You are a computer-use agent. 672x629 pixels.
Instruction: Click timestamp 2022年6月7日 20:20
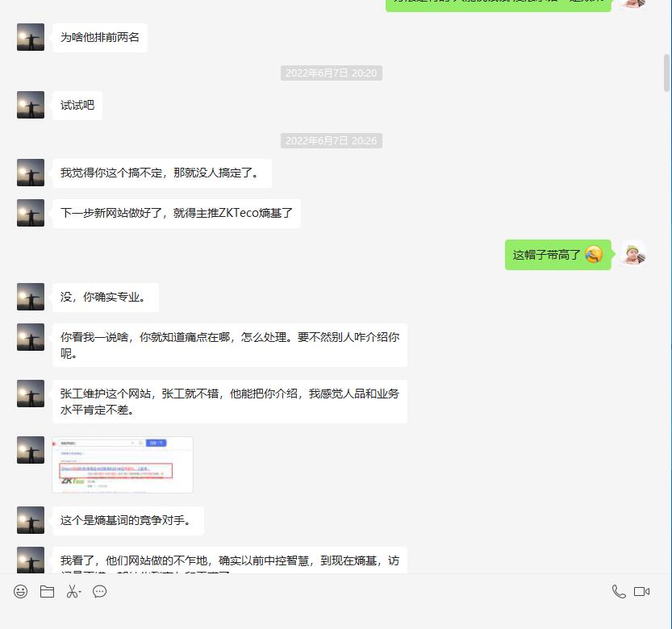pyautogui.click(x=332, y=73)
